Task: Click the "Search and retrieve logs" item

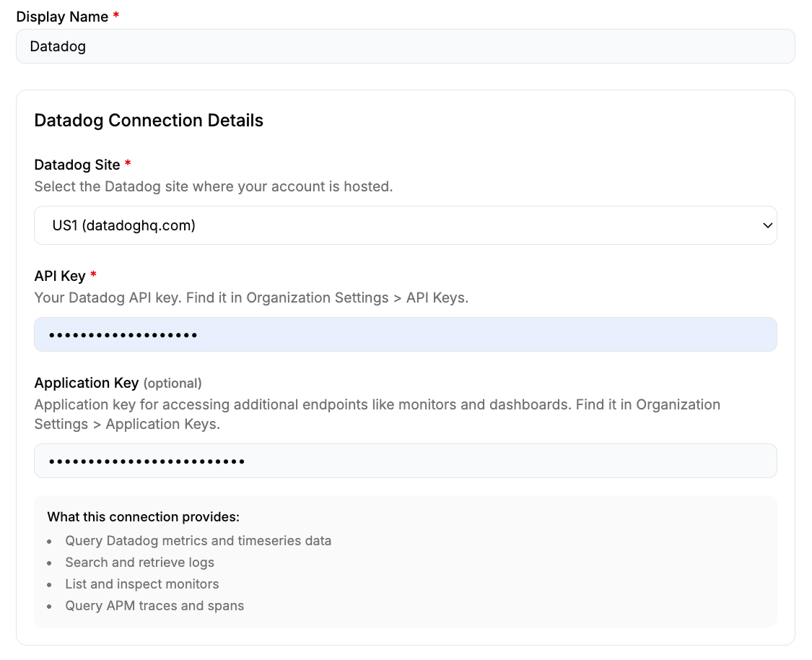Action: point(139,563)
